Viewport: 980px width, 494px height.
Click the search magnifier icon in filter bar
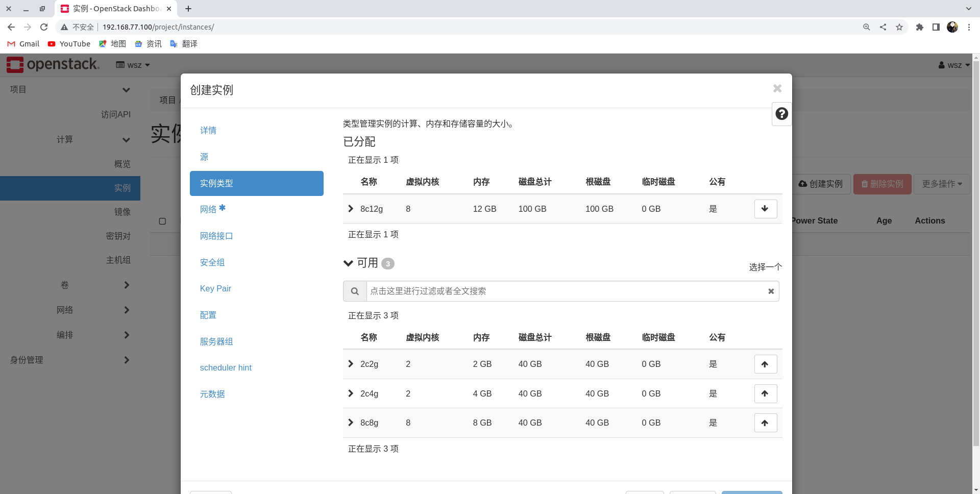point(355,291)
